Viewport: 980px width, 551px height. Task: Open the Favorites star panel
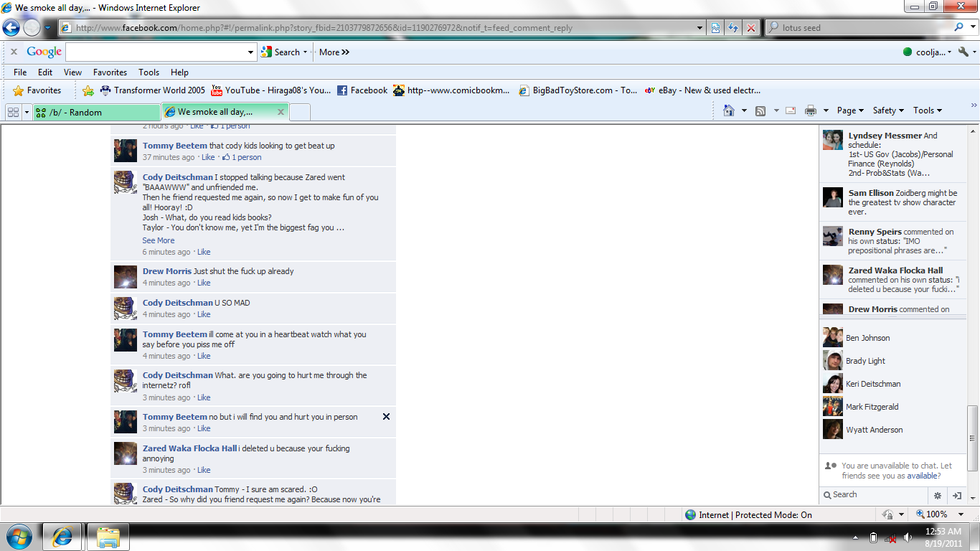point(37,90)
